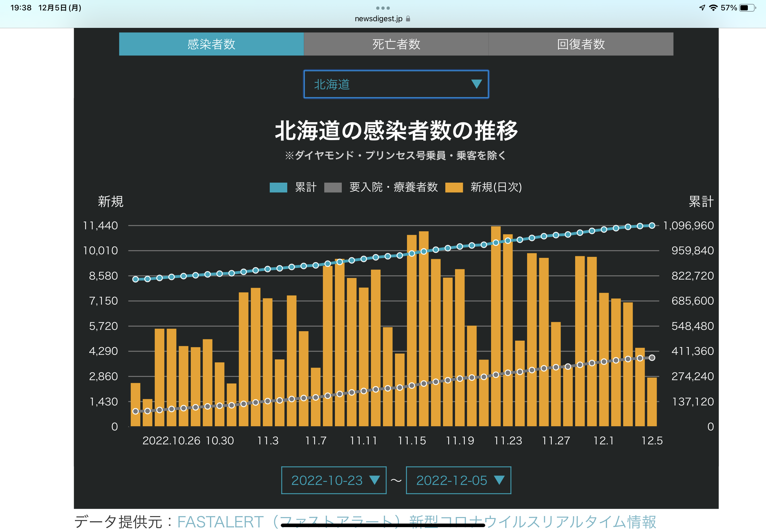Screen dimensions: 766x532
Task: Click the last 累計 data point at 12.5
Action: tap(652, 226)
